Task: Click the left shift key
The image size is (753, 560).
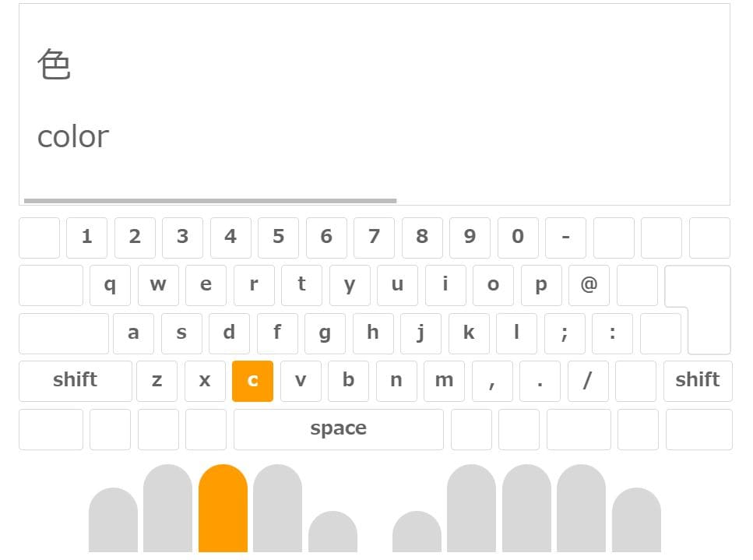Action: pyautogui.click(x=76, y=381)
